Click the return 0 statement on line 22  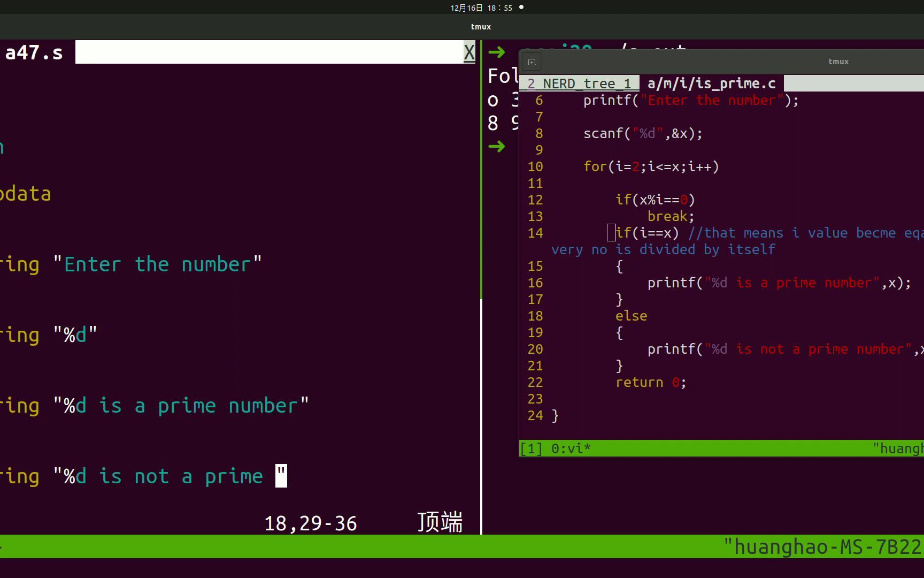[x=651, y=382]
